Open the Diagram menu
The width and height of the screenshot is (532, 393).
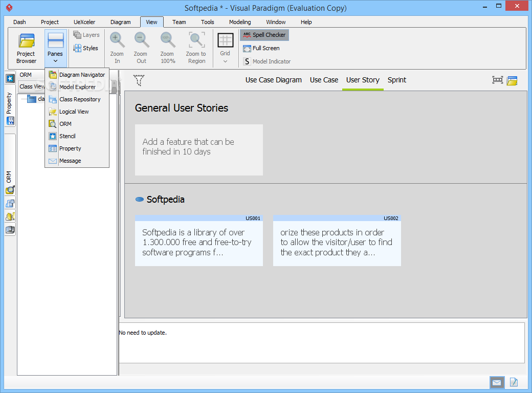click(120, 22)
